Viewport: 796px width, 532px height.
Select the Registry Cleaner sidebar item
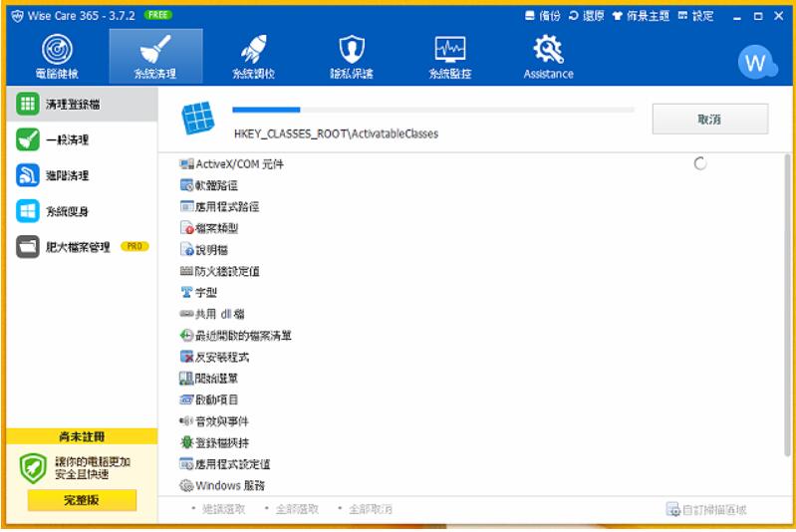(82, 104)
